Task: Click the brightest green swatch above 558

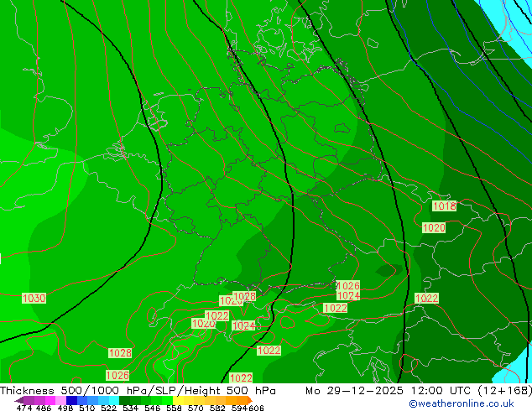Action: 168,400
